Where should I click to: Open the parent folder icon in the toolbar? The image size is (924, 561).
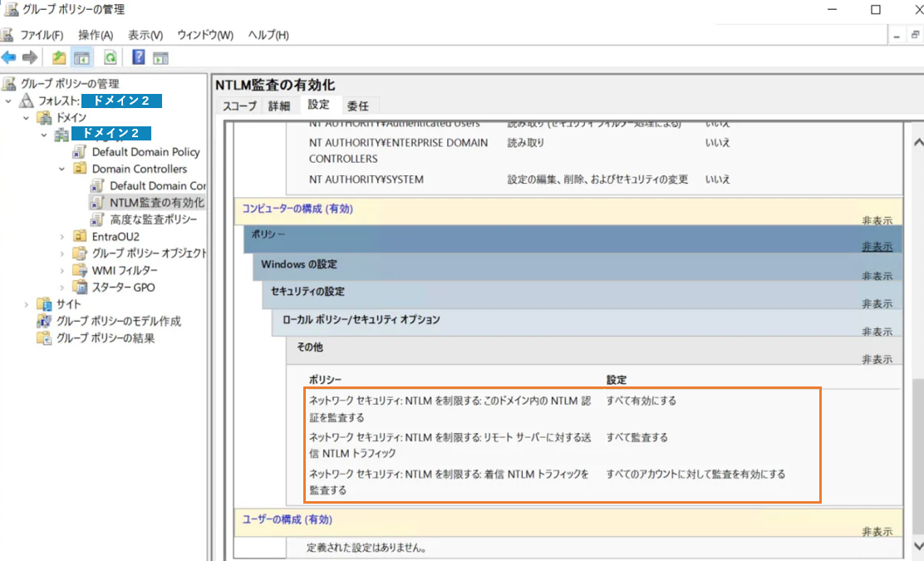coord(59,57)
